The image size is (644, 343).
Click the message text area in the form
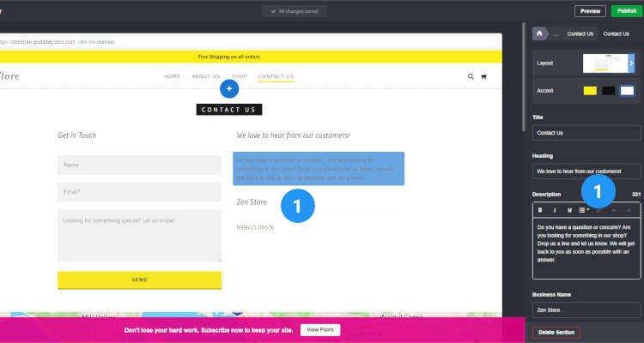[x=140, y=236]
